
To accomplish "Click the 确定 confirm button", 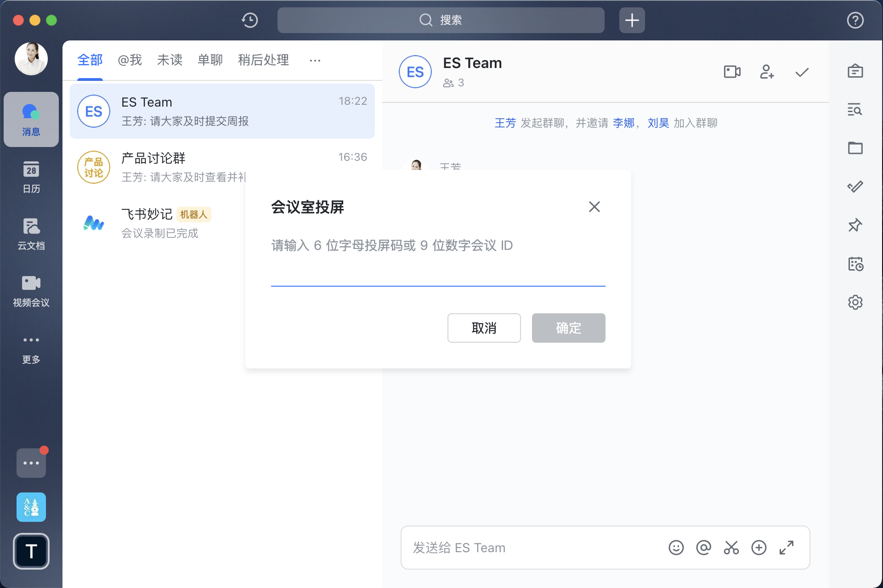I will point(568,328).
